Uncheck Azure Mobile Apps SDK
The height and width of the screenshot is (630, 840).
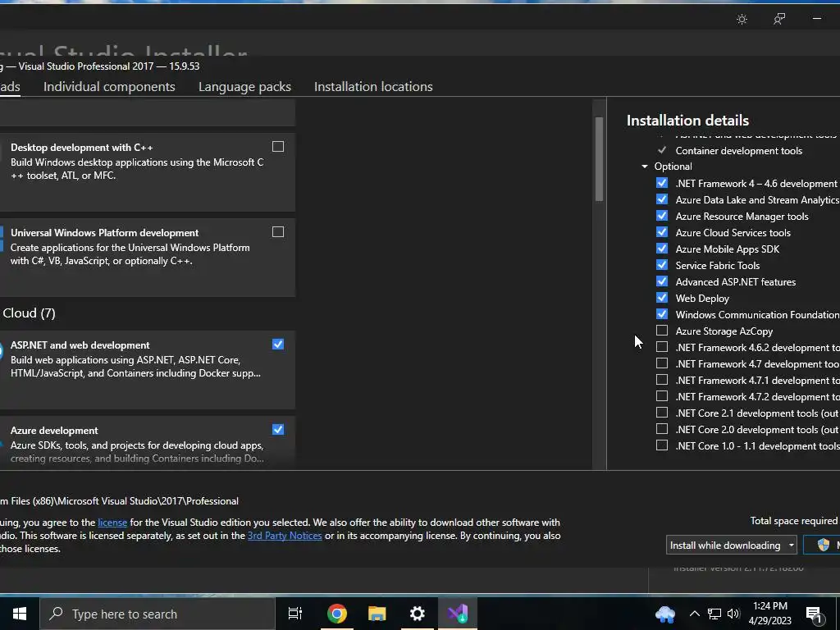662,249
